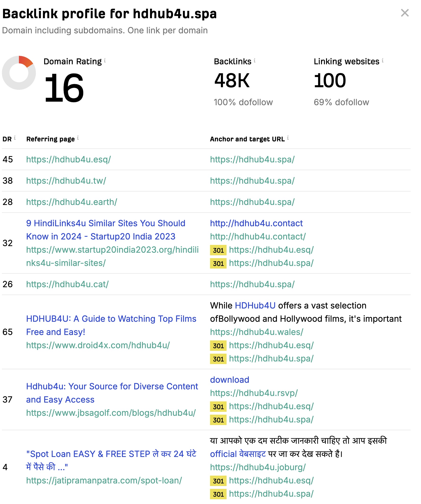The width and height of the screenshot is (421, 504).
Task: Click the Linking websites info icon
Action: point(383,61)
